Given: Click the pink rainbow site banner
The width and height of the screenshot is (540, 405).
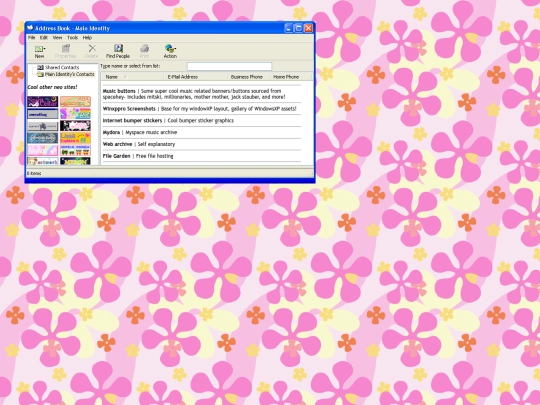Looking at the screenshot, I should tap(43, 150).
